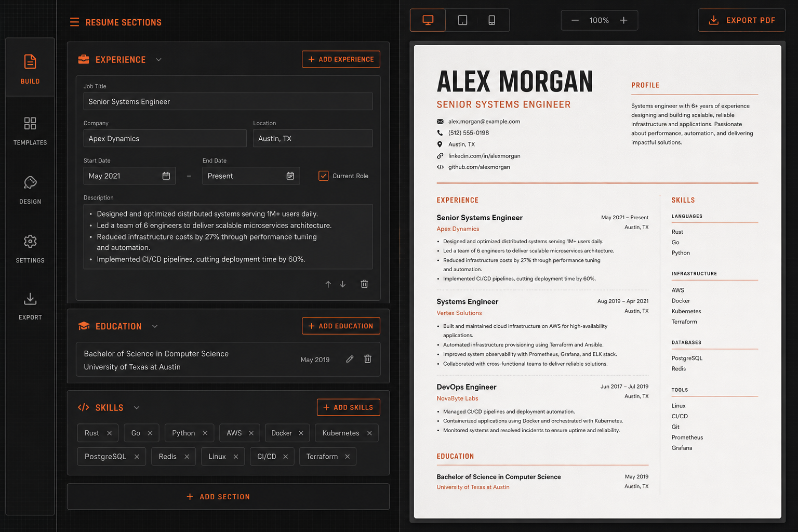Move the experience entry down

pos(343,284)
